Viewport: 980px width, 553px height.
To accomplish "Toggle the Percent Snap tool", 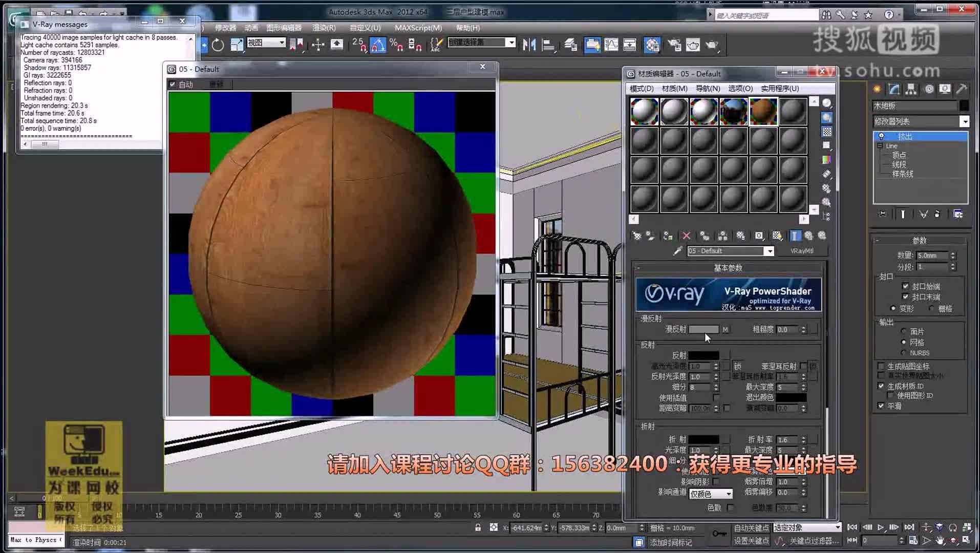I will [396, 45].
